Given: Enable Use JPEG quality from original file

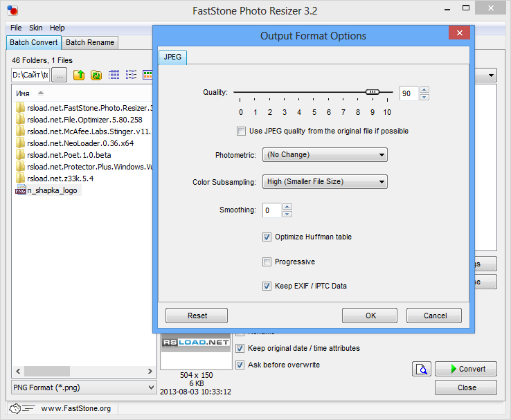Looking at the screenshot, I should pos(241,131).
